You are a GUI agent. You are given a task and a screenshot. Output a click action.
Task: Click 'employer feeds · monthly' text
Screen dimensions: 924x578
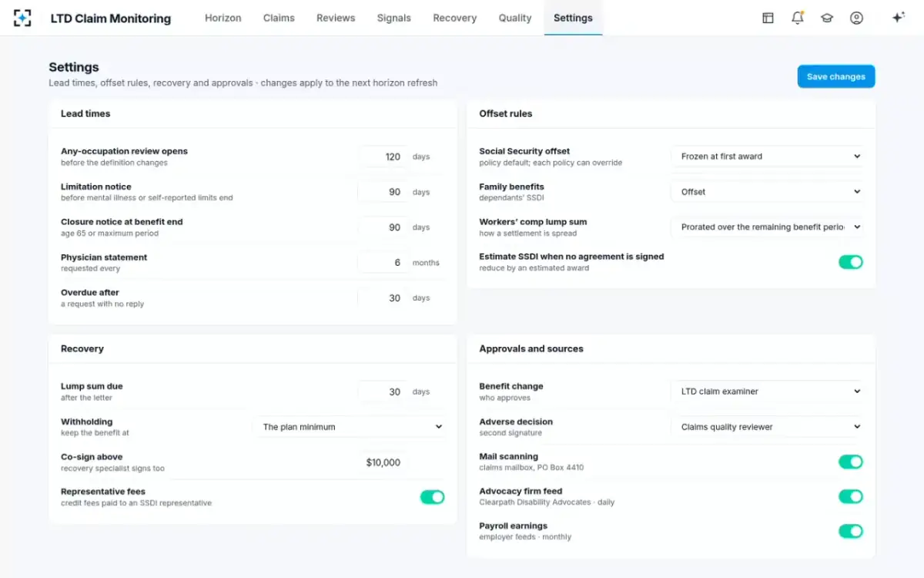point(525,537)
